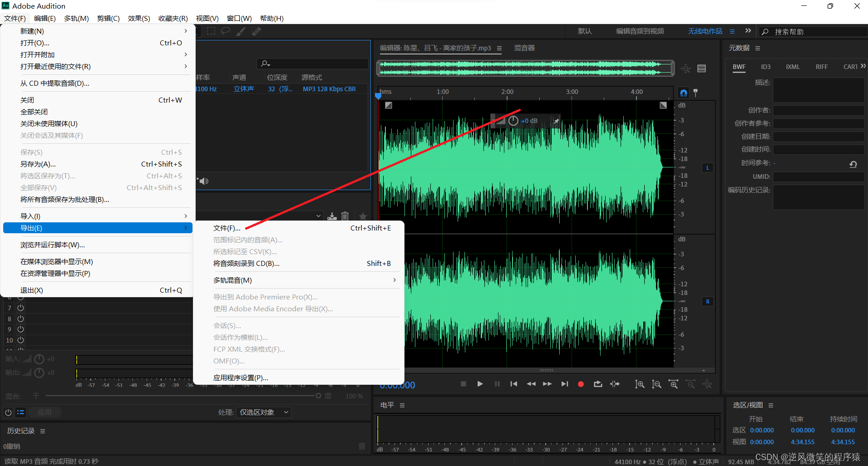The width and height of the screenshot is (868, 466).
Task: Open the 效果(S) menu
Action: (139, 18)
